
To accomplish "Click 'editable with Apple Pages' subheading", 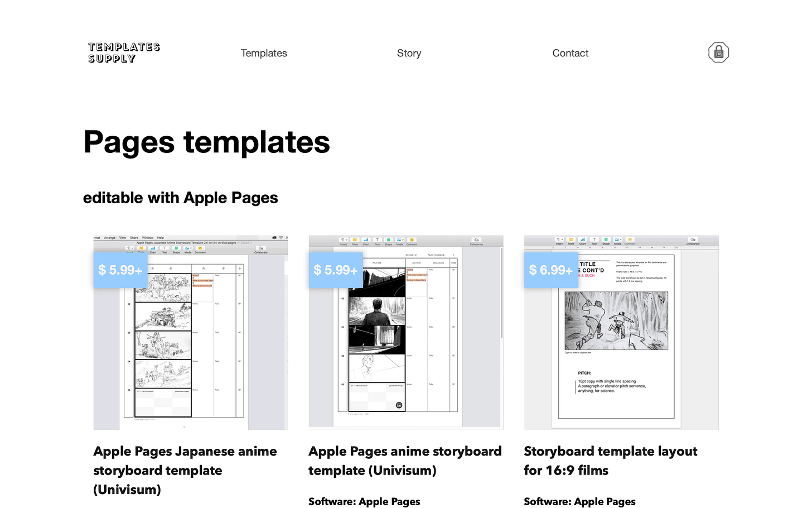I will tap(180, 198).
